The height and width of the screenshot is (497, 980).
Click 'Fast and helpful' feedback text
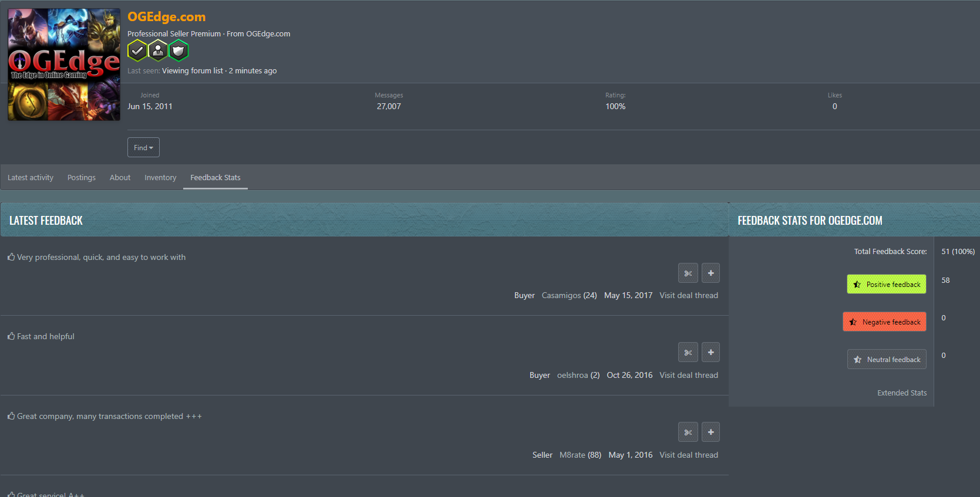46,336
